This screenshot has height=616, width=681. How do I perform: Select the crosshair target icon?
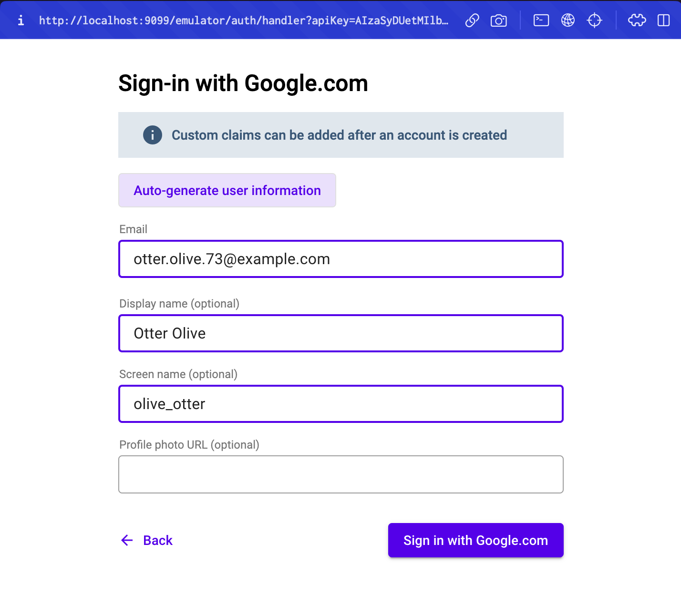[x=595, y=21]
